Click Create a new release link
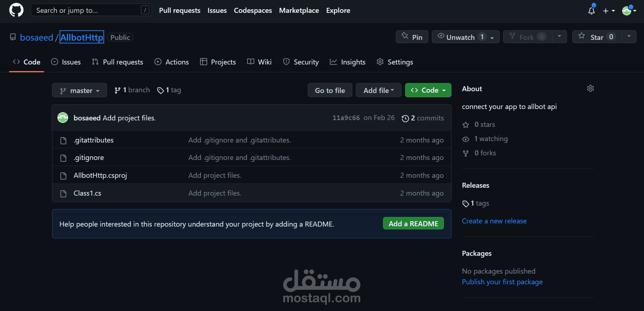 tap(494, 221)
